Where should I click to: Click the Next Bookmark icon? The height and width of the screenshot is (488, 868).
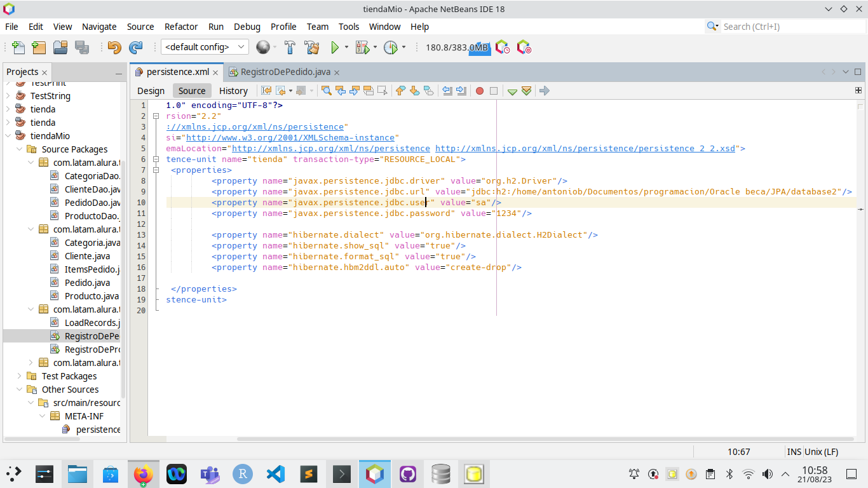[x=414, y=91]
